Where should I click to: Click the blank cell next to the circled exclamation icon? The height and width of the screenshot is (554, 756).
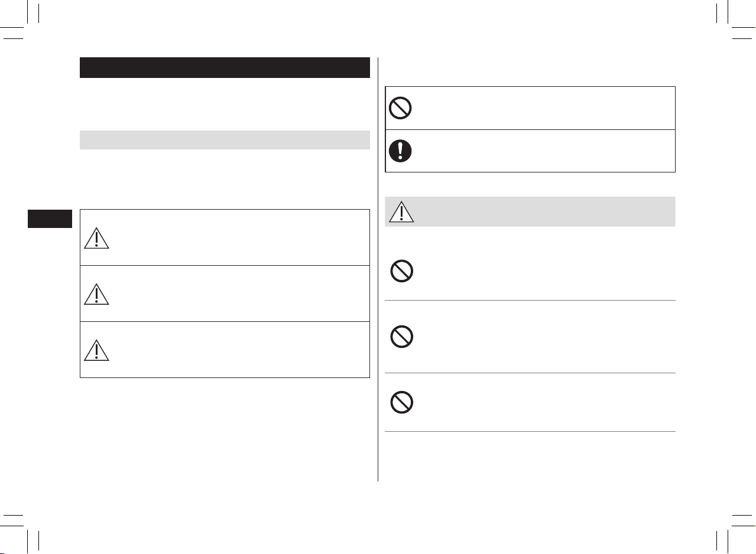pos(545,151)
